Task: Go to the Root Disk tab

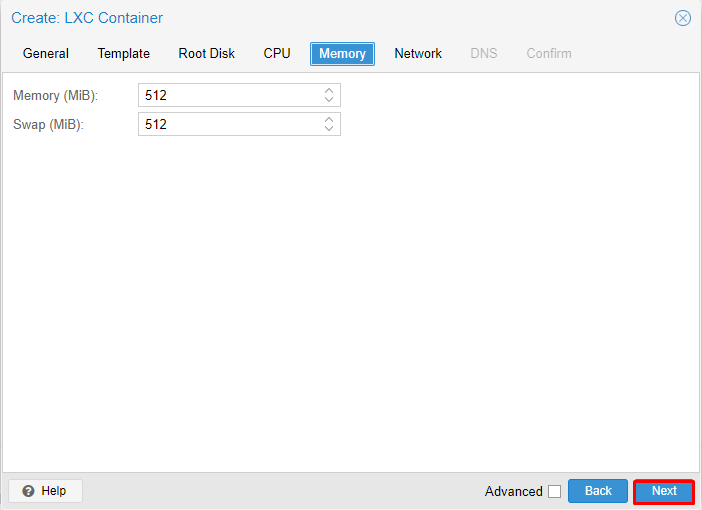Action: click(x=206, y=54)
